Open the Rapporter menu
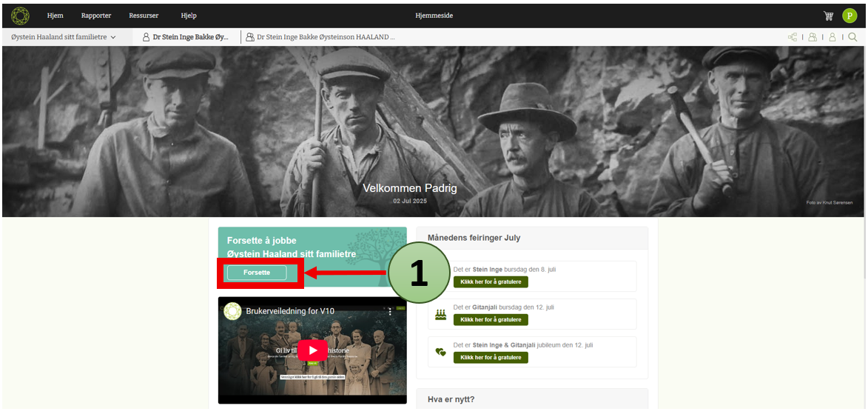Viewport: 868px width, 420px height. coord(96,16)
